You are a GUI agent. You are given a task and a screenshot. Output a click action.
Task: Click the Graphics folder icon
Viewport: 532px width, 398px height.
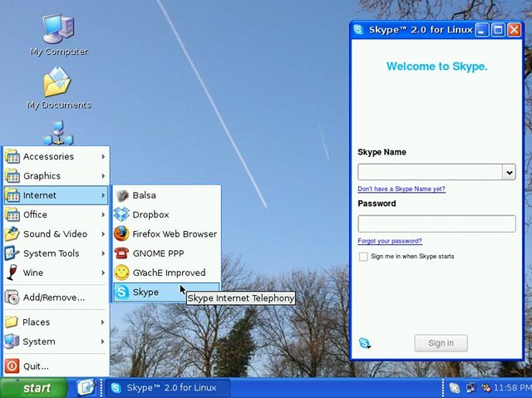point(12,175)
